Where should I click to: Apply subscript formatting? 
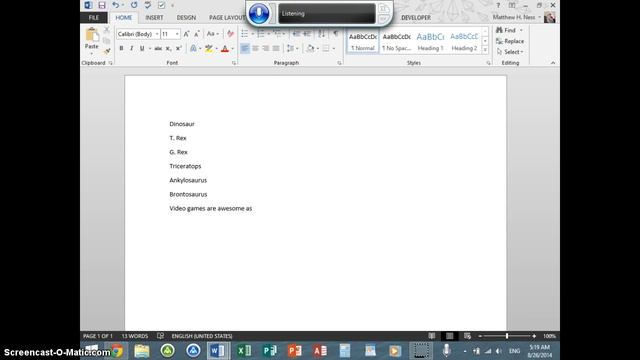(168, 49)
